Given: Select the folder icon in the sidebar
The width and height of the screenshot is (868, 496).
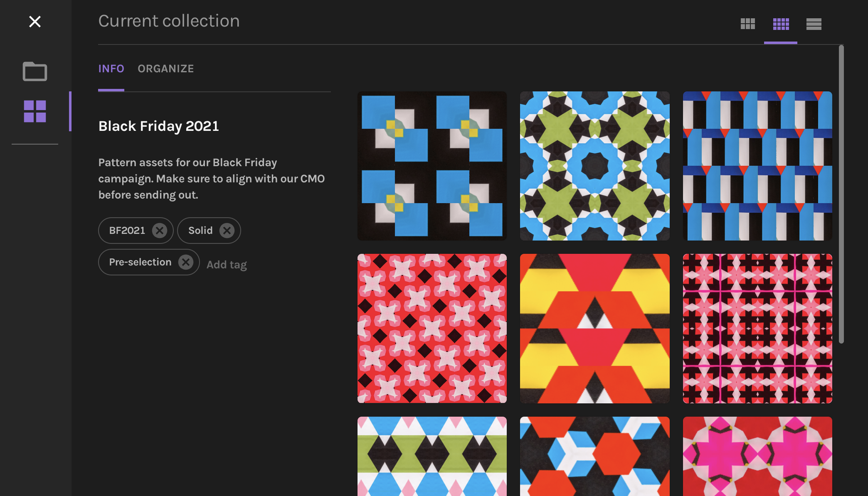Looking at the screenshot, I should coord(35,71).
